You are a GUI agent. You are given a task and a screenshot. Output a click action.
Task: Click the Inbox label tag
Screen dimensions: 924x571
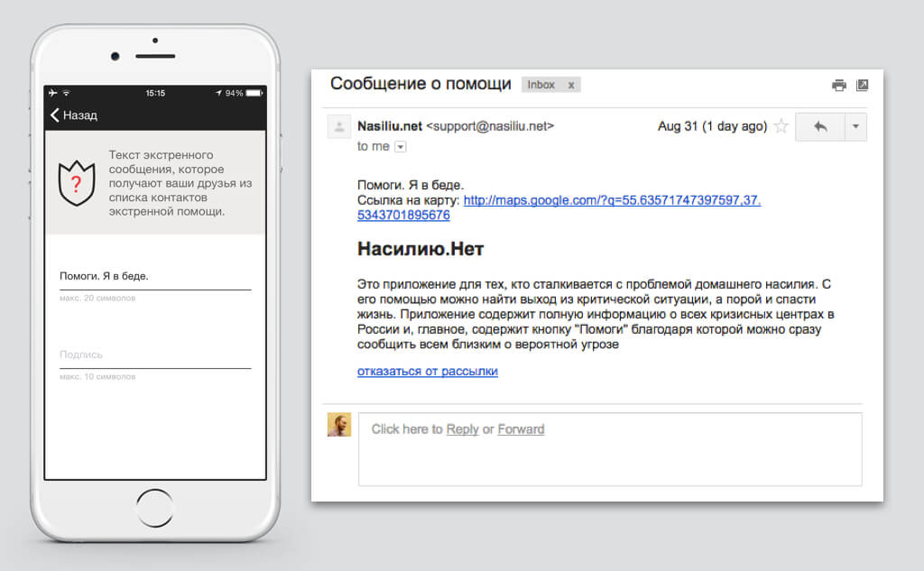[x=541, y=85]
